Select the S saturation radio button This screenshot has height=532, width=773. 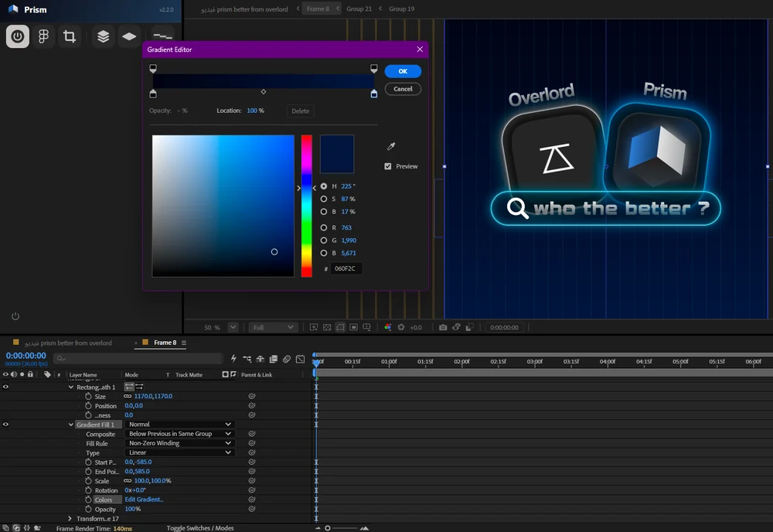[x=323, y=199]
